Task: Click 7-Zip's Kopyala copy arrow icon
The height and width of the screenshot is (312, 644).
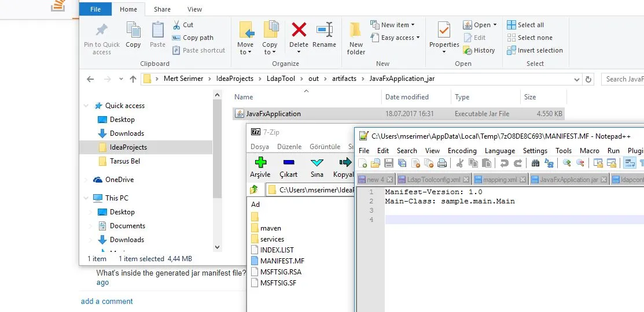Action: (345, 163)
